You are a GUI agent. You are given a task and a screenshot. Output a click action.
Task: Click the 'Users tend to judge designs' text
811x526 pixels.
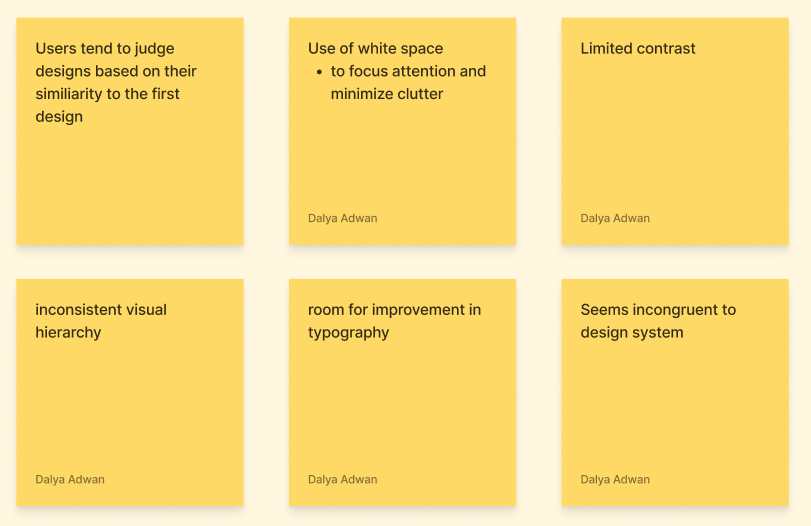(116, 83)
